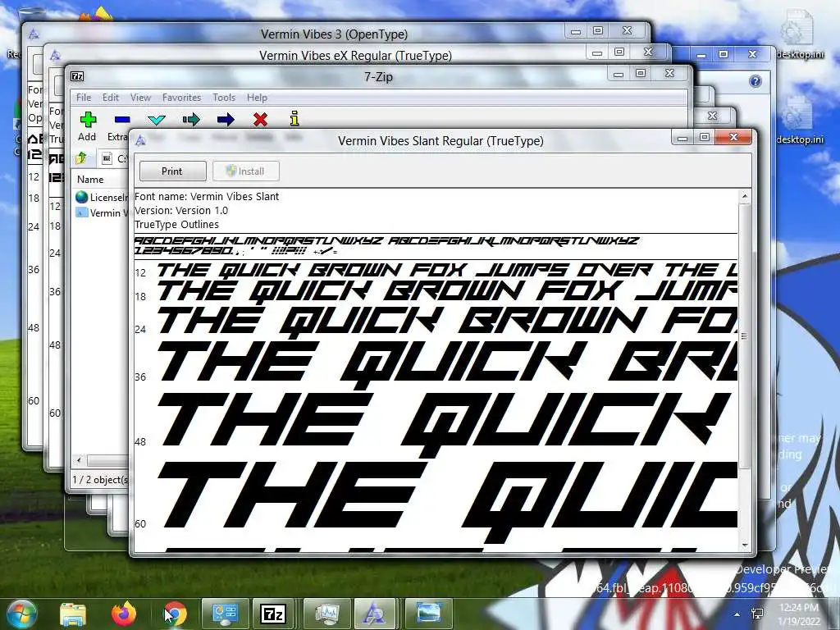The image size is (840, 630).
Task: Click the green Add icon in 7-Zip
Action: 88,120
